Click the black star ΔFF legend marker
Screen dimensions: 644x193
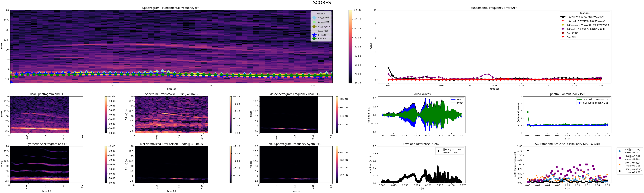tap(563, 17)
